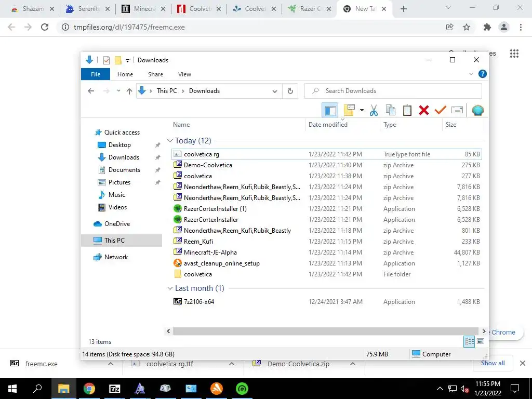Click the Windows Start button
The height and width of the screenshot is (399, 532).
pos(12,389)
